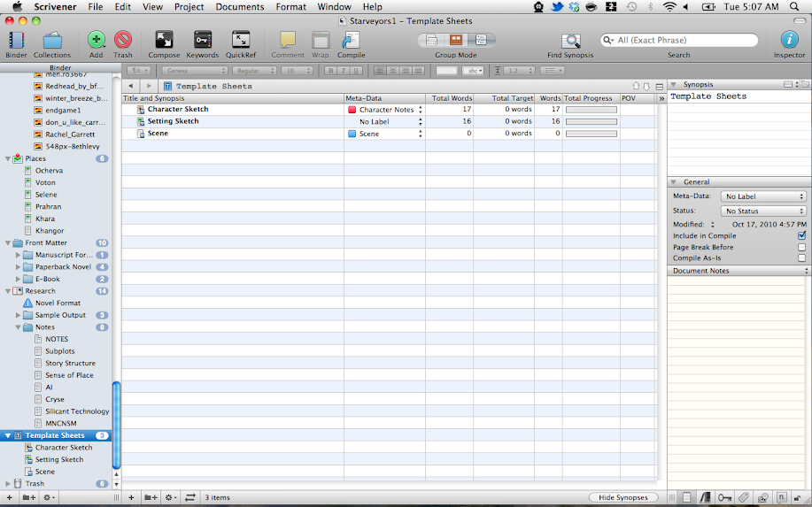This screenshot has width=812, height=507.
Task: Select Silicant Technology note in binder
Action: pos(77,411)
